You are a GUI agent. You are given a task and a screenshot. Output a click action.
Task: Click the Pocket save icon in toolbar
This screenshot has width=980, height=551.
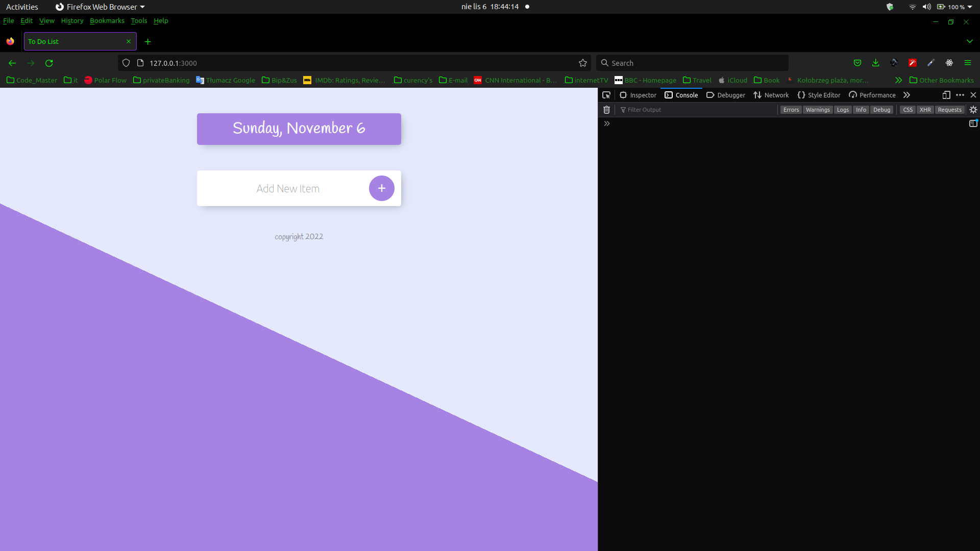857,63
